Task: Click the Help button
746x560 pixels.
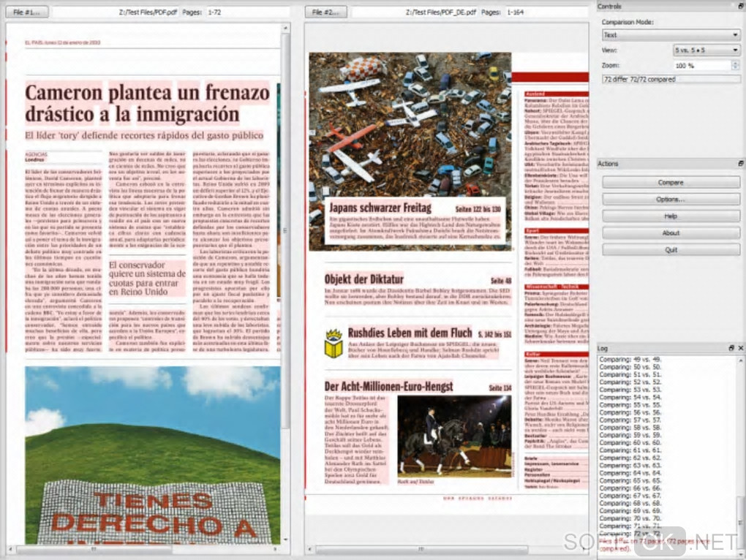Action: (x=671, y=216)
